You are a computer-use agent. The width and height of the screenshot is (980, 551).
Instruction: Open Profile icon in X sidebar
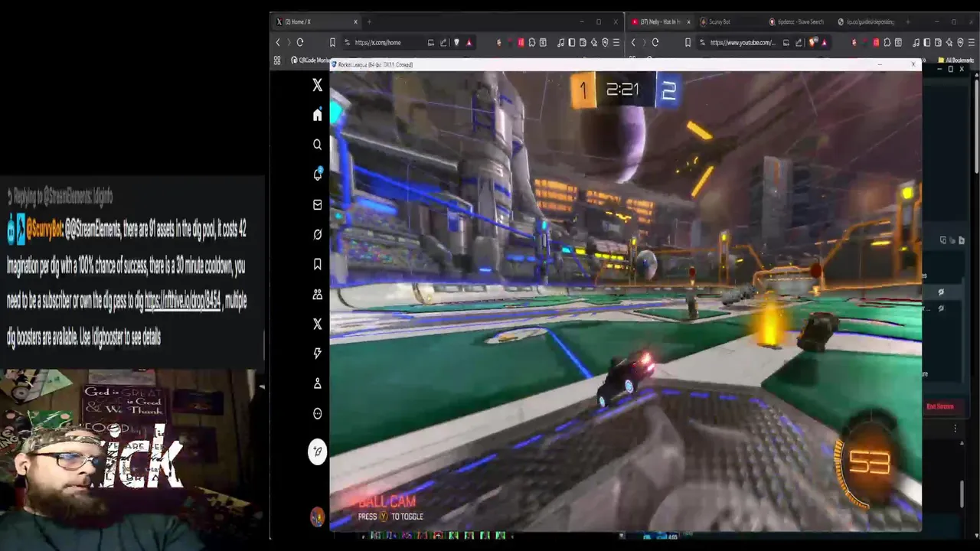[x=317, y=383]
